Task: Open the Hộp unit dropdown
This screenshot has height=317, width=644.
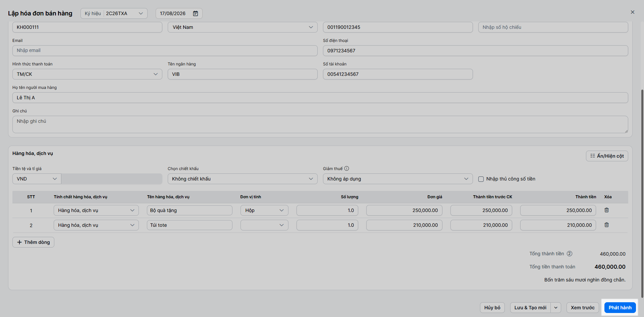Action: (264, 210)
